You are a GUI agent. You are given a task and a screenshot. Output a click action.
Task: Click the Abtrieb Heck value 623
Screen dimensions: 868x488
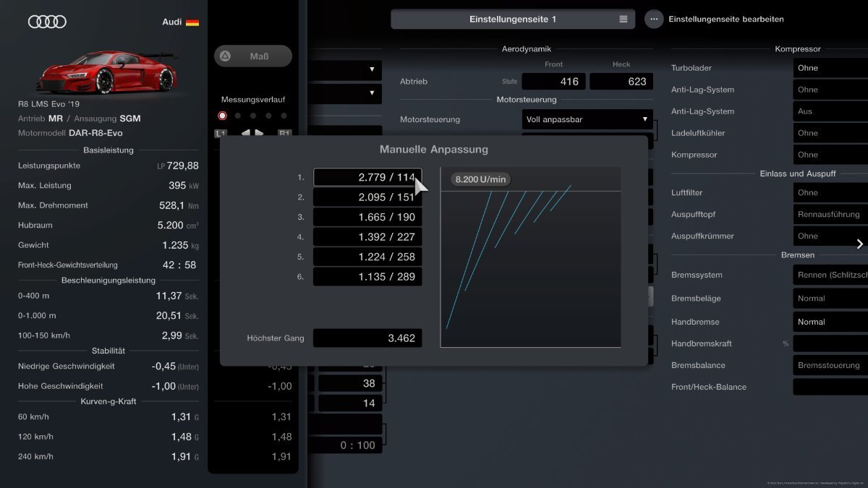621,81
